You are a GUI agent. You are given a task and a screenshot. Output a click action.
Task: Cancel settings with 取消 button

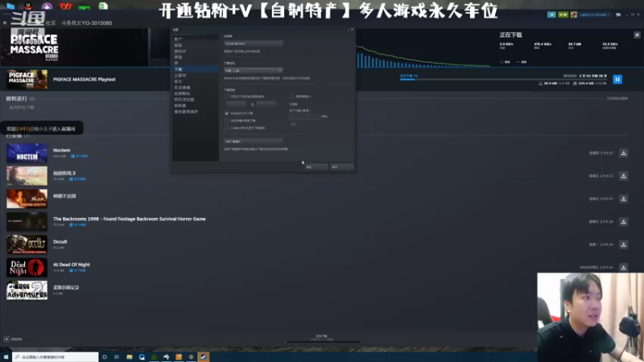click(341, 167)
